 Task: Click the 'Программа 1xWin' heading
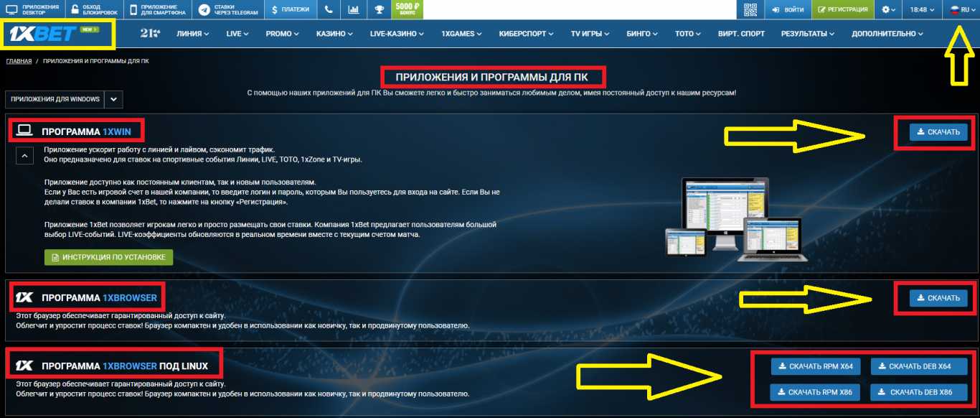(88, 131)
